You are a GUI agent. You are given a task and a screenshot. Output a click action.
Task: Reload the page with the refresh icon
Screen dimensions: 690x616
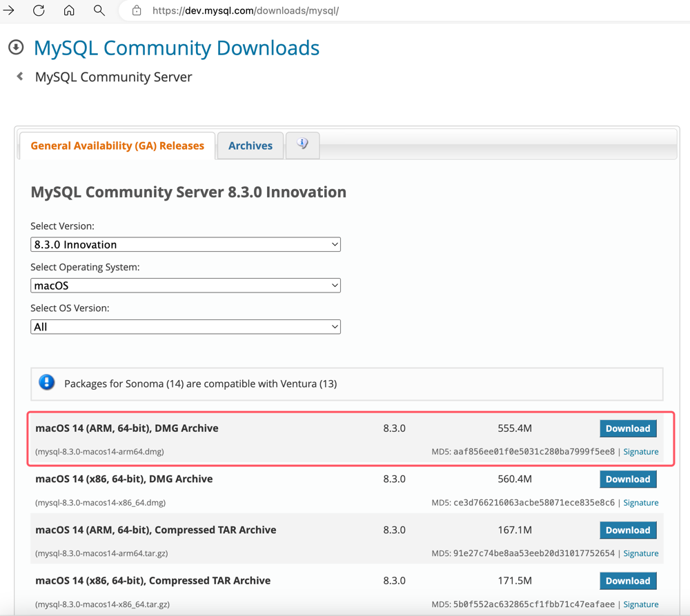[39, 10]
